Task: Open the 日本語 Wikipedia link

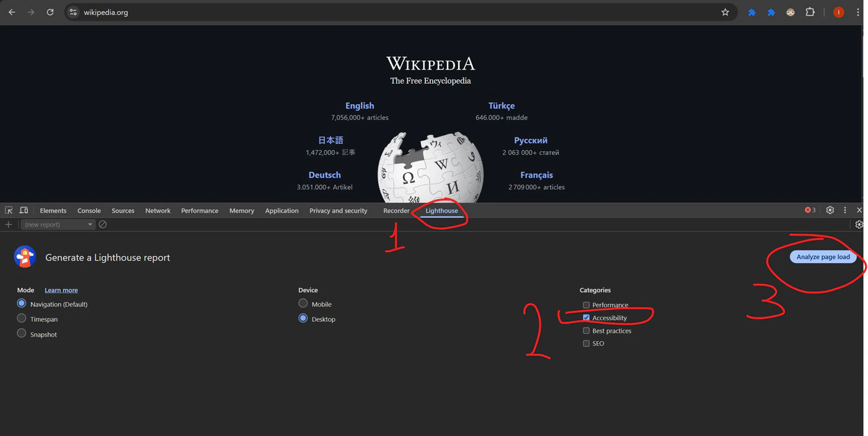Action: (x=330, y=140)
